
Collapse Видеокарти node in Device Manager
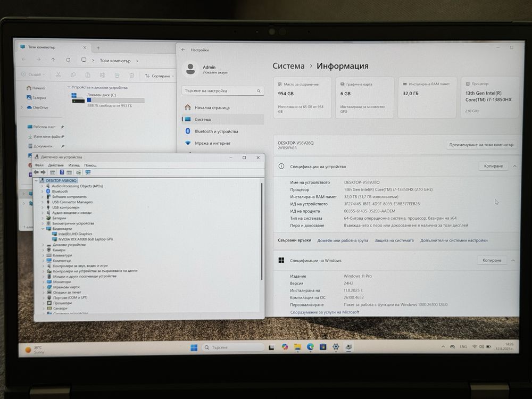(x=43, y=229)
